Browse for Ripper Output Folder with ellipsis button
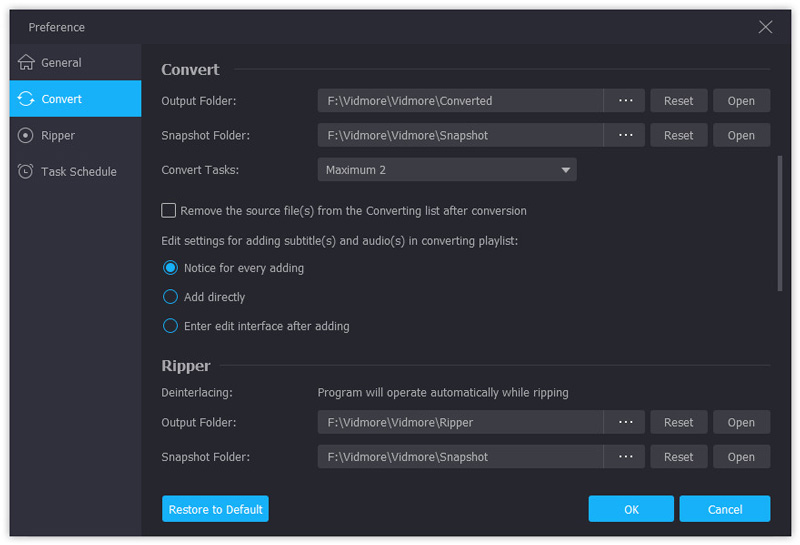This screenshot has width=800, height=545. [x=626, y=422]
